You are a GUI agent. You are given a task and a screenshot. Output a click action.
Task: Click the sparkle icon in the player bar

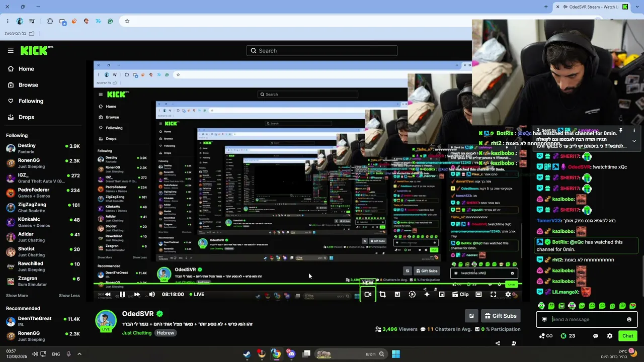click(x=427, y=294)
